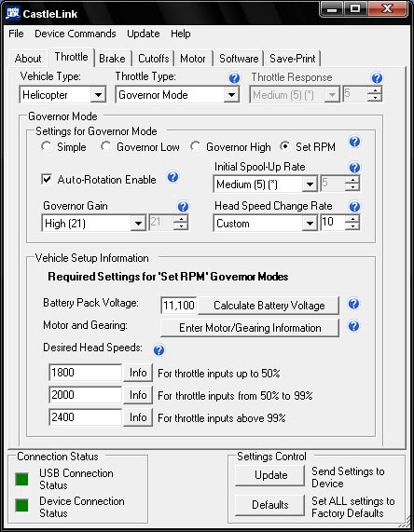Switch to the Brake tab
Viewport: 414px width, 532px height.
[x=112, y=59]
